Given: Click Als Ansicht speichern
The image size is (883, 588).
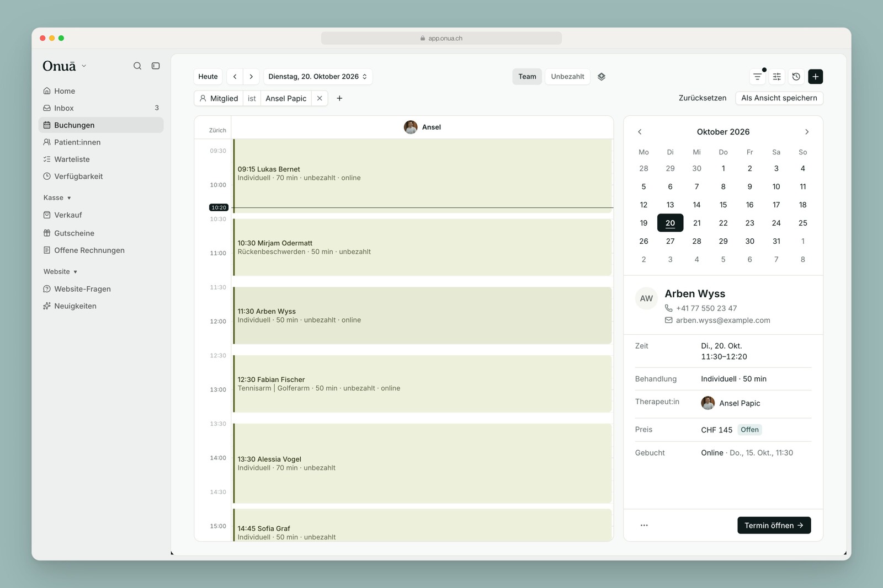Looking at the screenshot, I should pyautogui.click(x=779, y=98).
